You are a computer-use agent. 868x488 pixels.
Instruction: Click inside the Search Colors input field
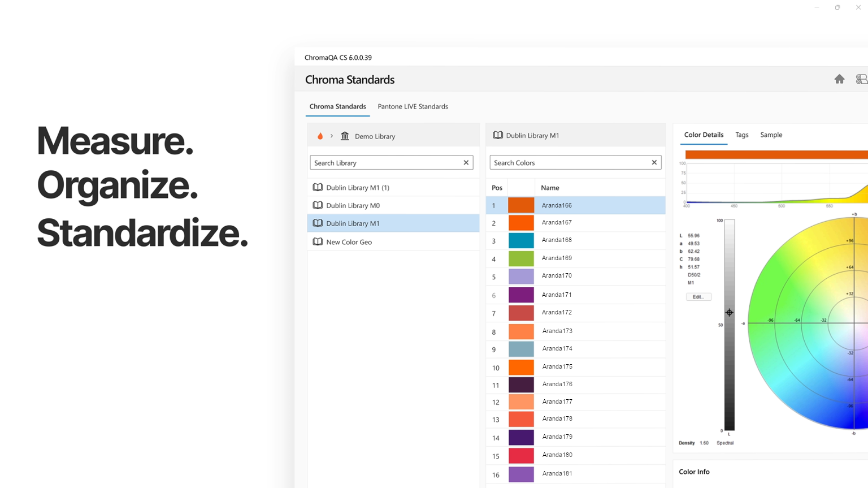[x=565, y=162]
